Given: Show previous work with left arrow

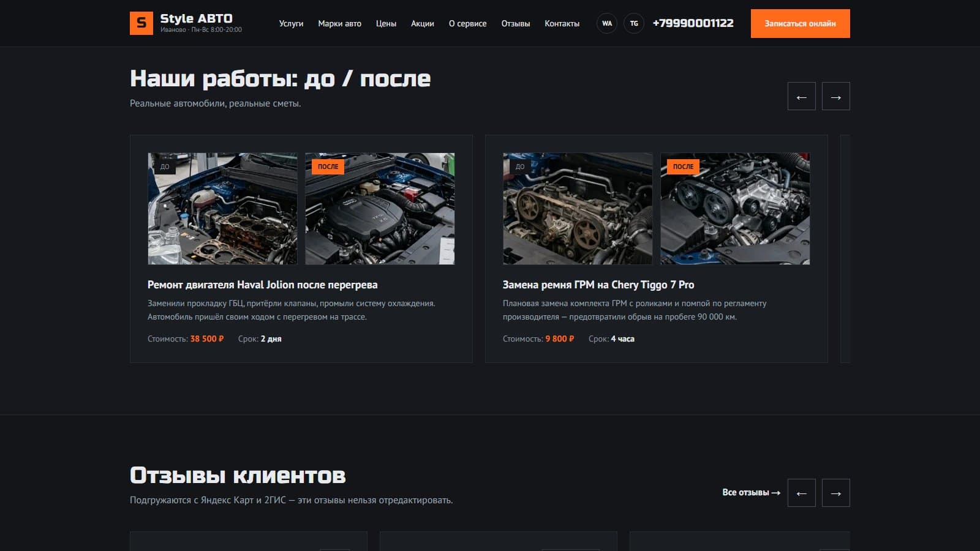Looking at the screenshot, I should click(801, 96).
